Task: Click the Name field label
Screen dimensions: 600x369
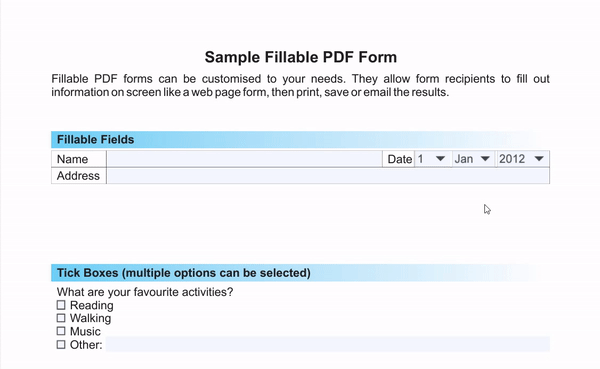Action: (x=72, y=159)
